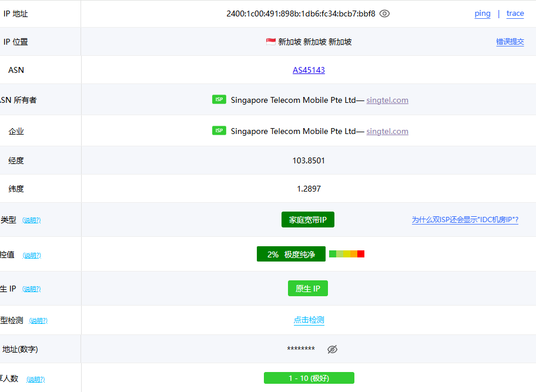Click the eye icon beside the IP address
Screen dimensions: 536x392
[x=384, y=14]
